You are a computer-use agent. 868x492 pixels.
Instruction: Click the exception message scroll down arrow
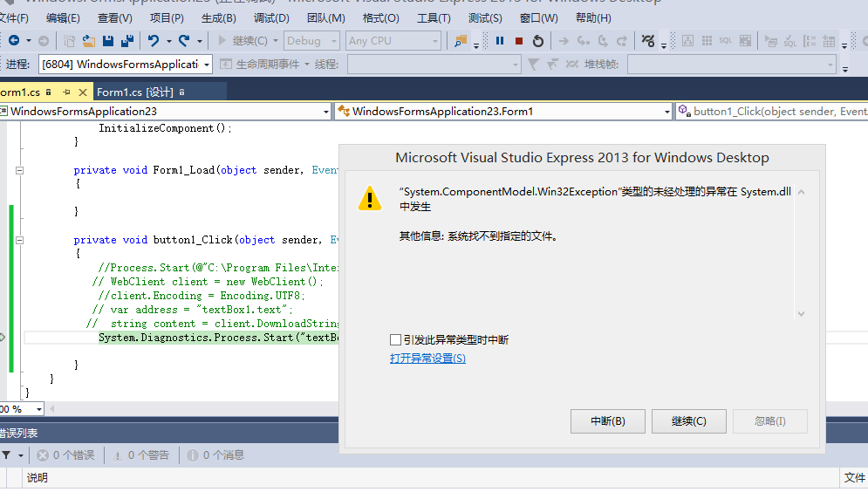click(x=801, y=314)
